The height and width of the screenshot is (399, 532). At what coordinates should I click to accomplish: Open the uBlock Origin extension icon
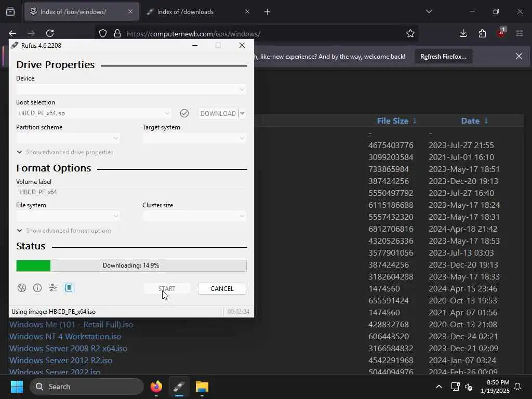click(x=501, y=33)
